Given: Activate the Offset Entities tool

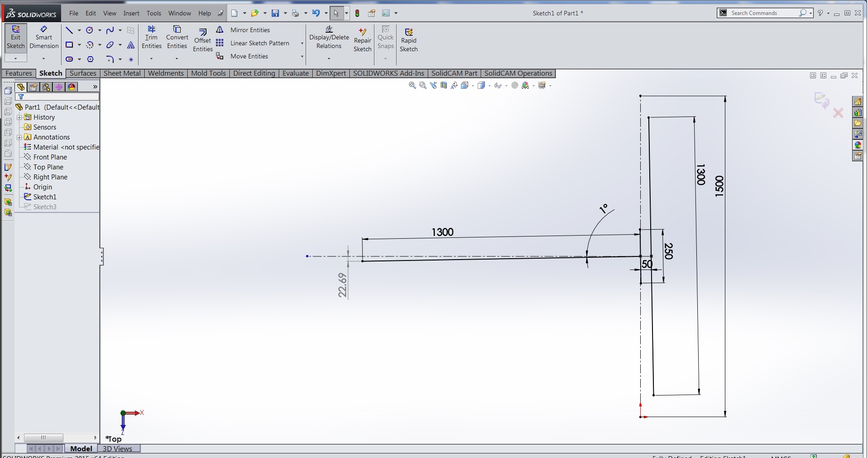Looking at the screenshot, I should tap(202, 41).
